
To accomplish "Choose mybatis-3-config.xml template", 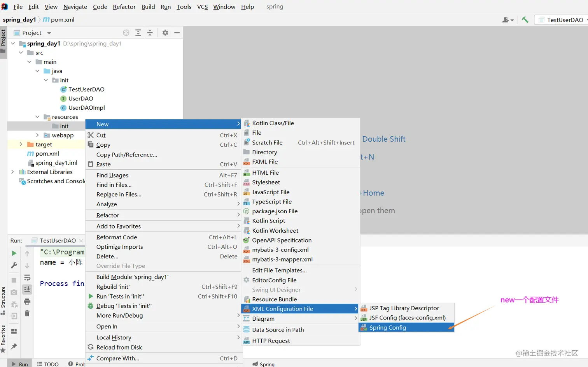I will (x=300, y=250).
